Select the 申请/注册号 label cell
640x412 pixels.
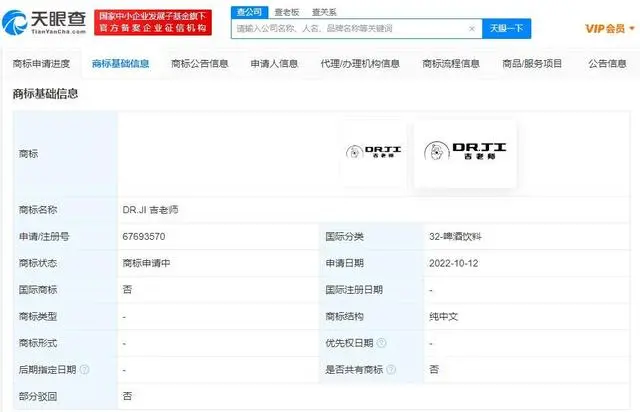click(65, 236)
